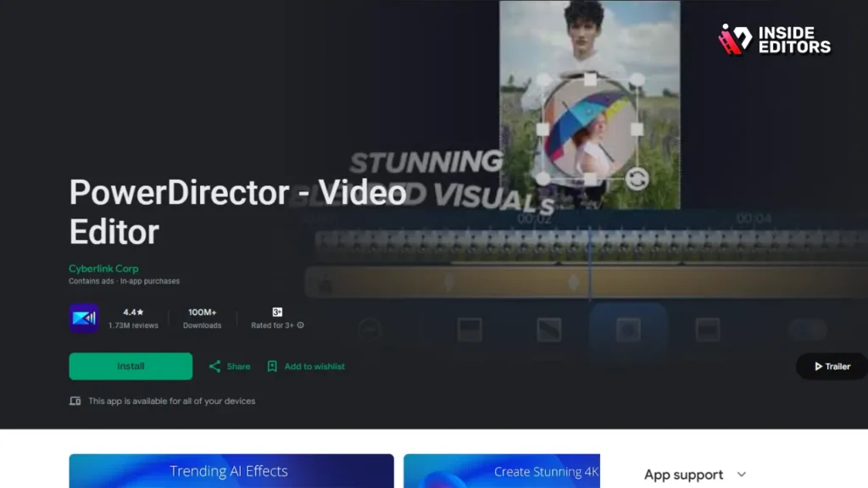Click the 100M+ Downloads text
Image resolution: width=868 pixels, height=488 pixels.
click(202, 319)
